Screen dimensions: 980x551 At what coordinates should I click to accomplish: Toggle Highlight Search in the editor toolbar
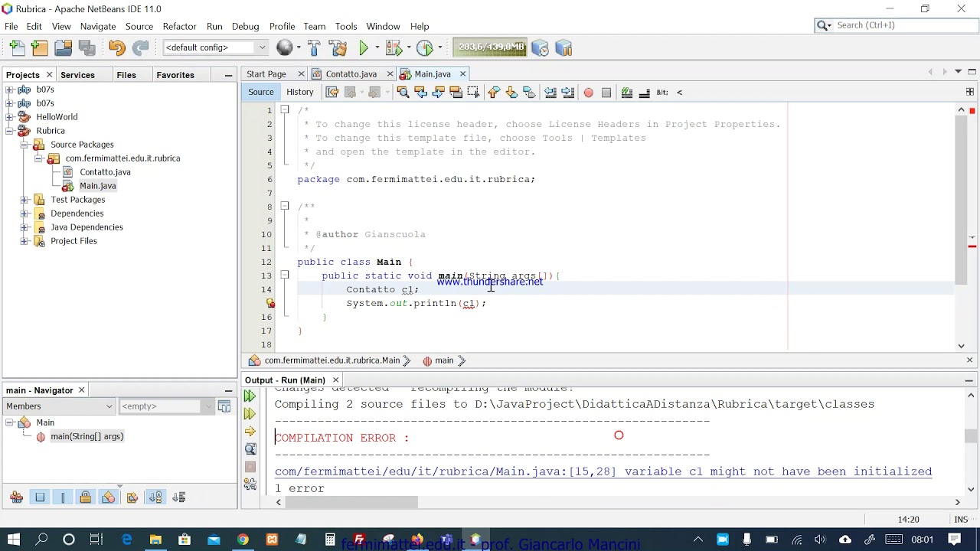(456, 92)
